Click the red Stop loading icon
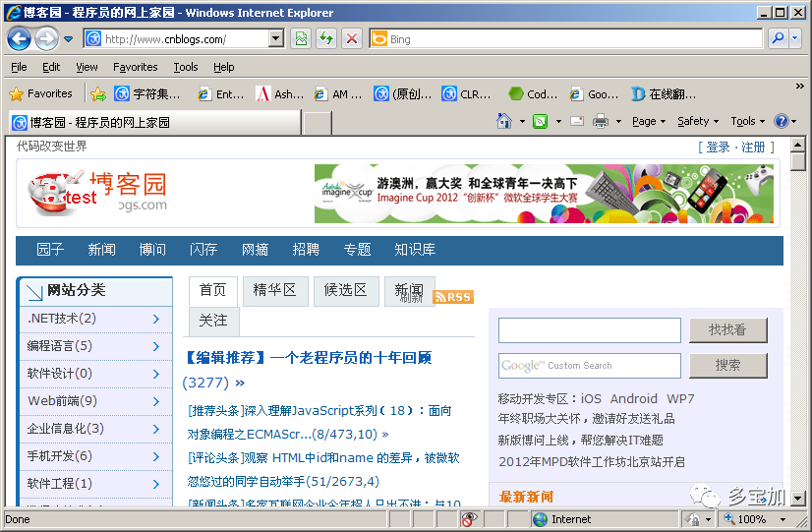812x532 pixels. pos(352,39)
